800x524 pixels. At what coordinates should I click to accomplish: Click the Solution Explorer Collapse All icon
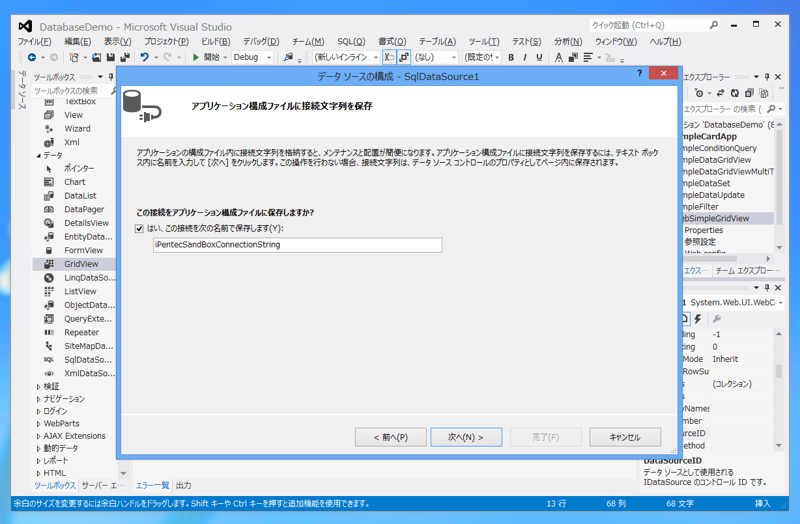tap(749, 93)
